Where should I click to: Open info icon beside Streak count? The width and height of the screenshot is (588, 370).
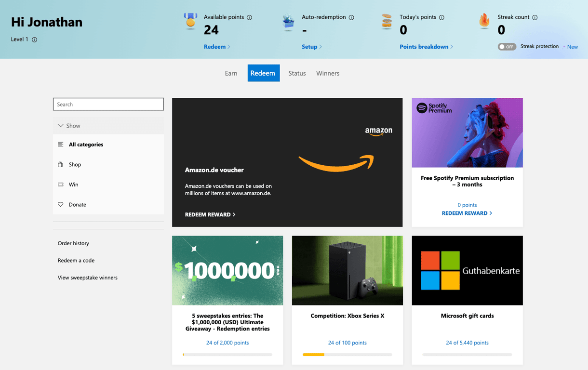(535, 17)
